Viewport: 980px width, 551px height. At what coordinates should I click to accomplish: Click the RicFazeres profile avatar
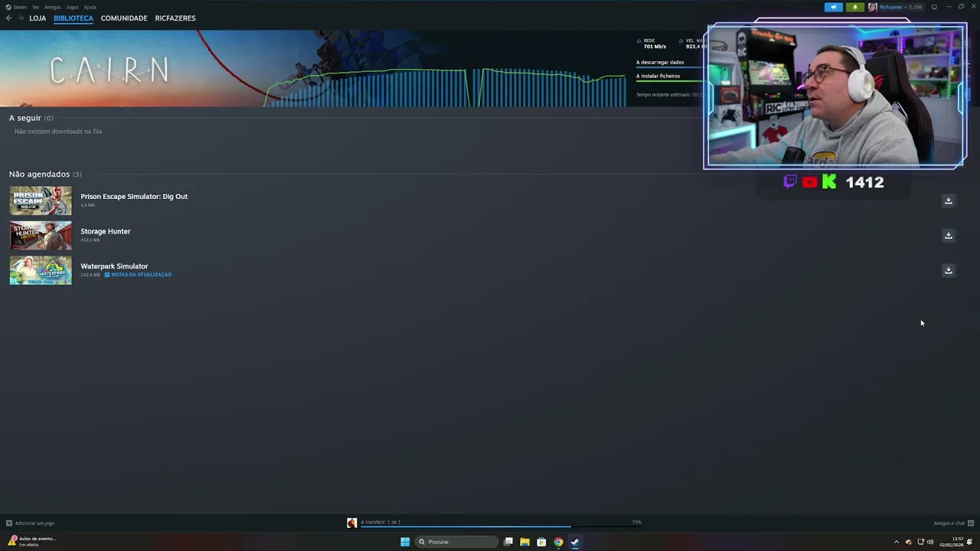pyautogui.click(x=872, y=7)
